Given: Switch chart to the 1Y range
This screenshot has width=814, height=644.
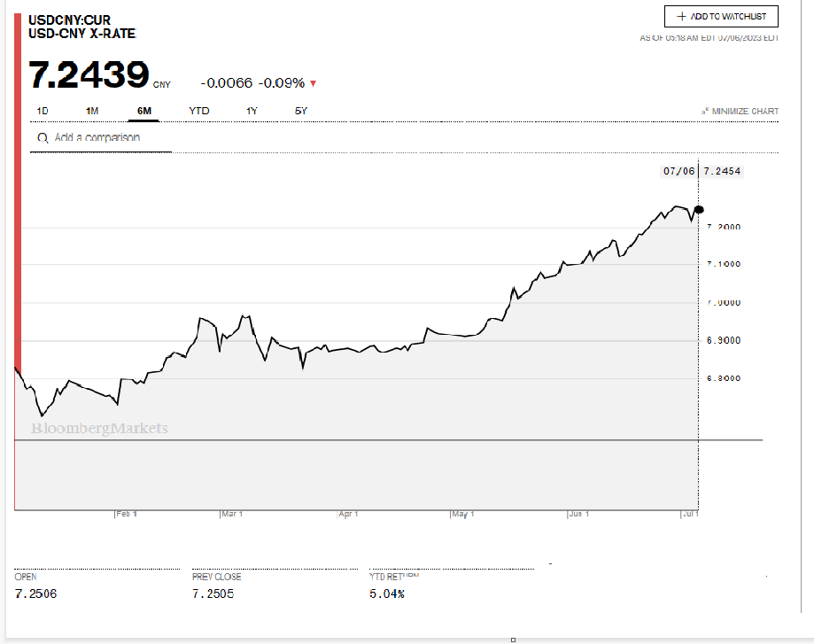Looking at the screenshot, I should tap(252, 111).
